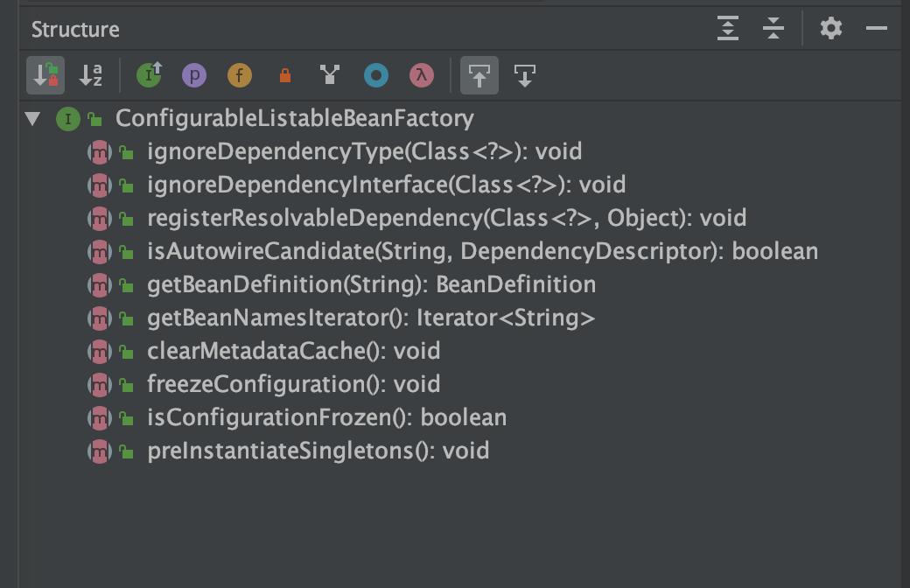The width and height of the screenshot is (910, 588).
Task: Toggle Show Anonymous Classes fork icon
Action: 330,76
